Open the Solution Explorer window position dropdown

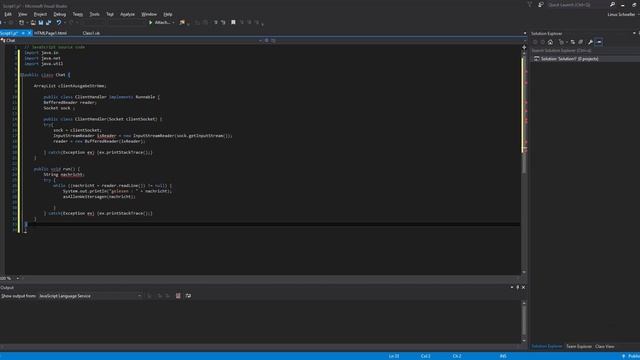tap(634, 33)
